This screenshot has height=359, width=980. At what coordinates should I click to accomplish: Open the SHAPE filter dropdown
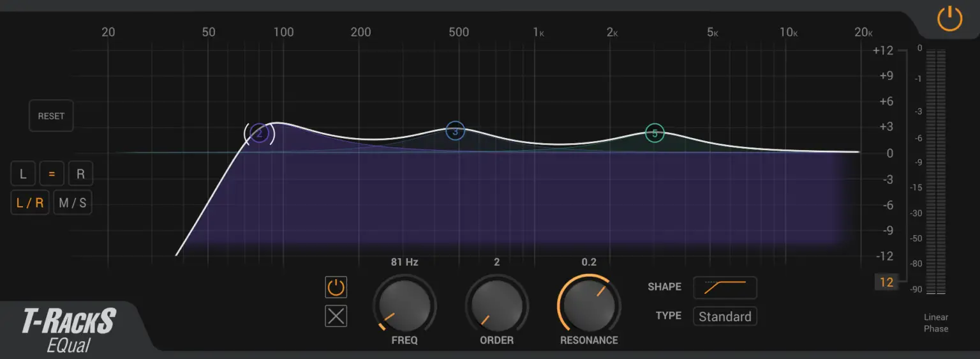tap(725, 287)
